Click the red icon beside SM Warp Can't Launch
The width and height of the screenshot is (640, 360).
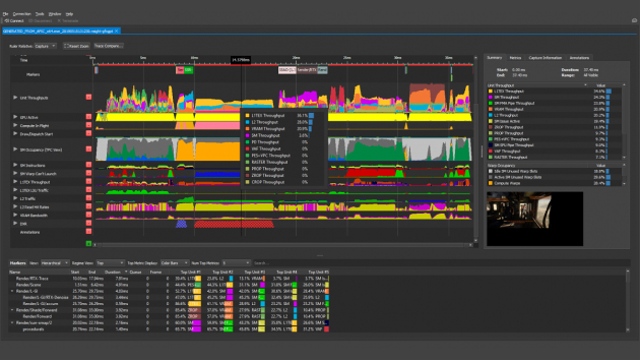[89, 173]
